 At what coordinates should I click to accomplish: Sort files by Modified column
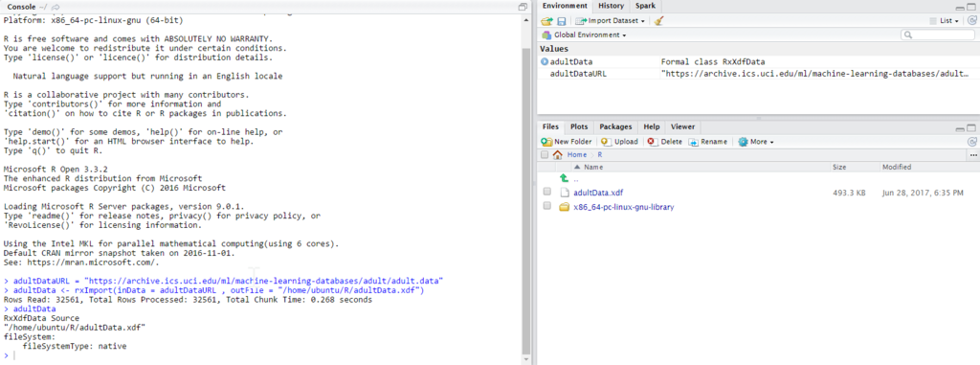pyautogui.click(x=896, y=167)
